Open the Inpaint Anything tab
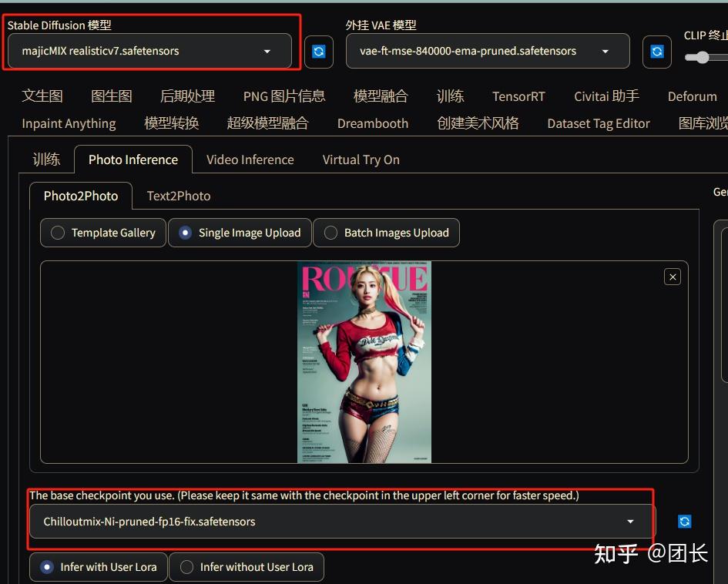The height and width of the screenshot is (584, 728). pyautogui.click(x=69, y=123)
